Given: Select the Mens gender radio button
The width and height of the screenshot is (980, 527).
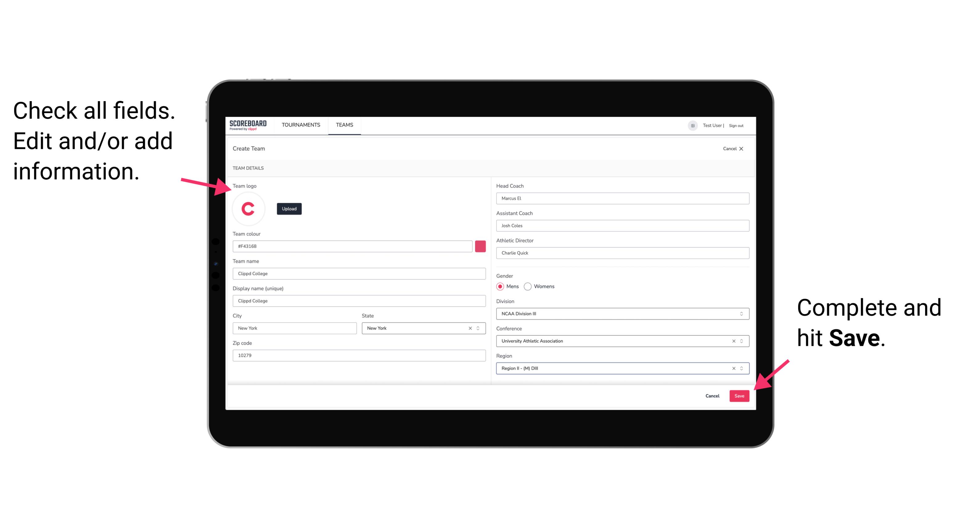Looking at the screenshot, I should (500, 287).
